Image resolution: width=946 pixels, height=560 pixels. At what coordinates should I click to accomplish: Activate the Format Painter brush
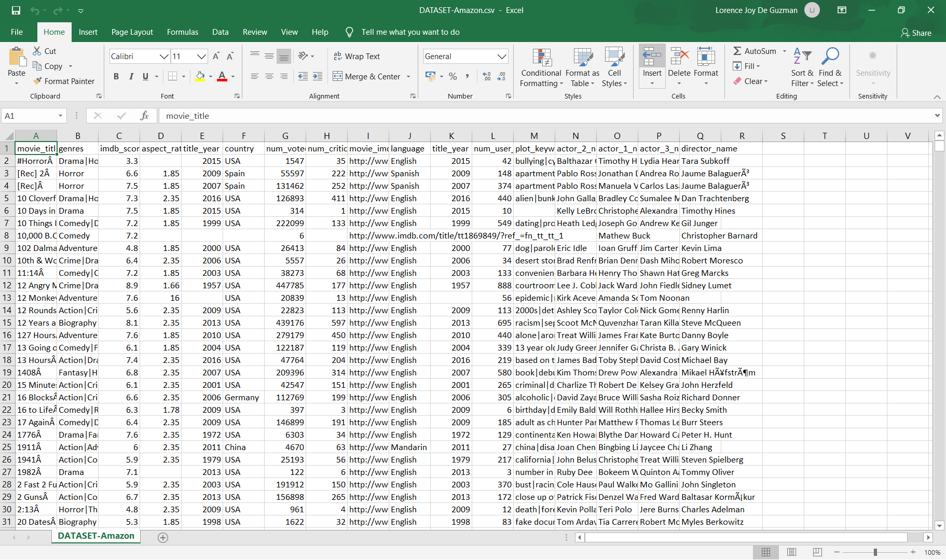coord(37,81)
